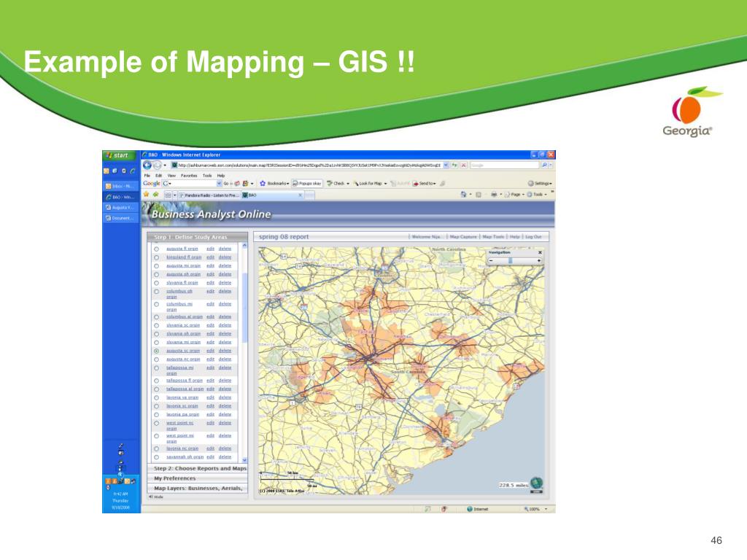Viewport: 747px width, 560px height.
Task: Click the Check spelling toolbar item
Action: click(338, 183)
